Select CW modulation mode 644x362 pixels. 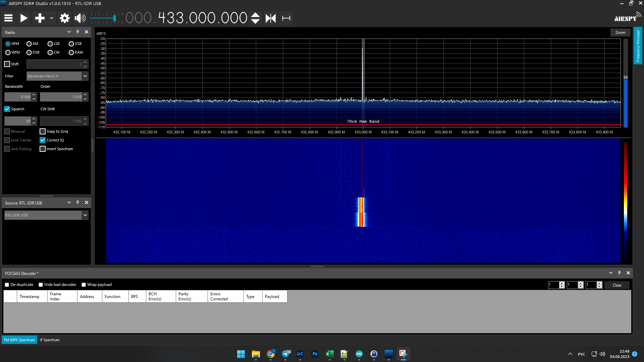pyautogui.click(x=54, y=52)
